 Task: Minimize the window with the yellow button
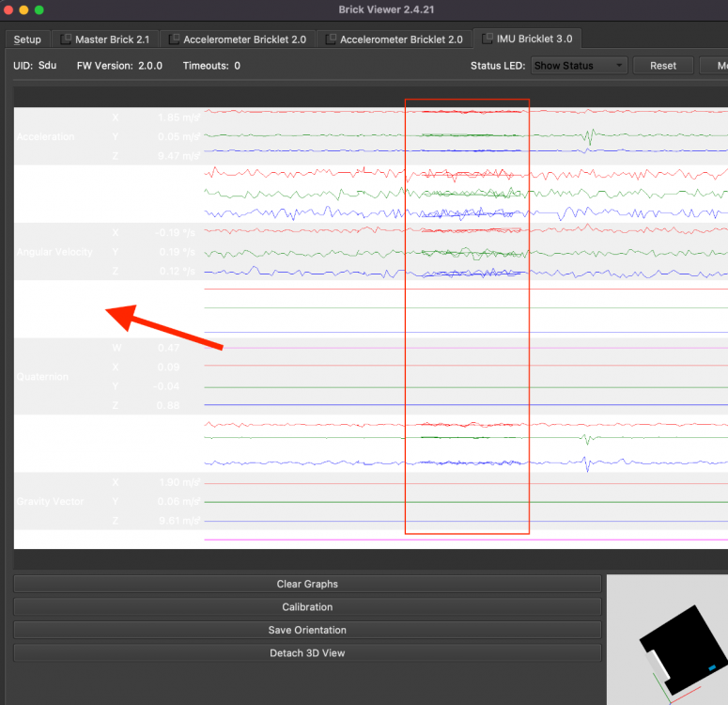point(24,9)
